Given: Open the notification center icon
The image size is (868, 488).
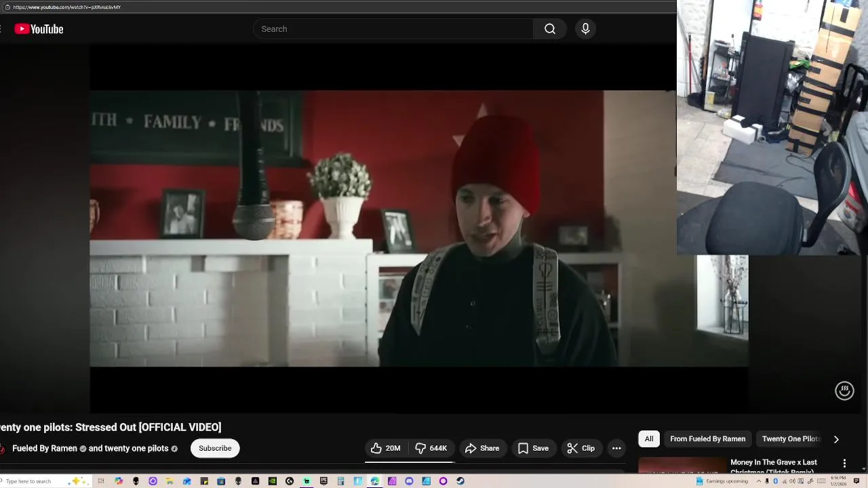Looking at the screenshot, I should 856,481.
